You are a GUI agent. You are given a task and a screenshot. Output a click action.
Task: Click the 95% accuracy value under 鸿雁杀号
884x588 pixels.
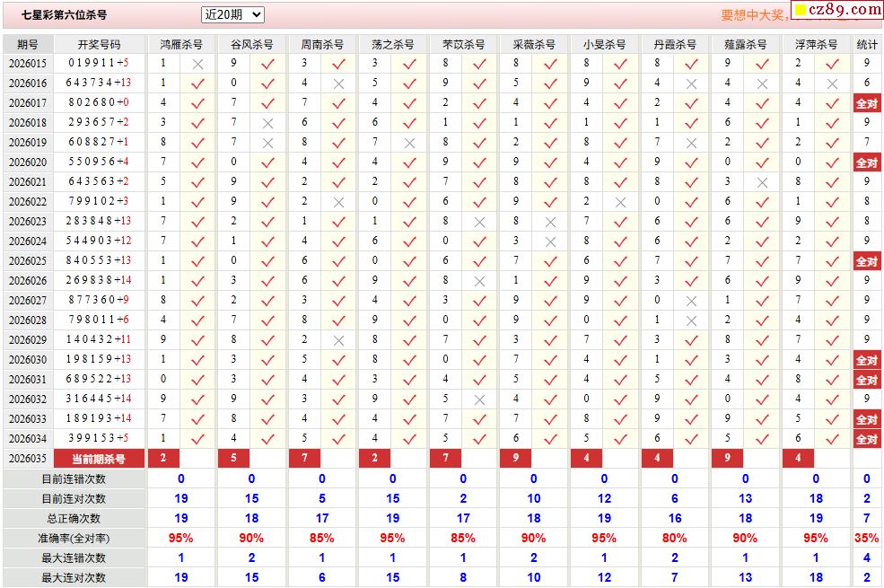coord(181,539)
